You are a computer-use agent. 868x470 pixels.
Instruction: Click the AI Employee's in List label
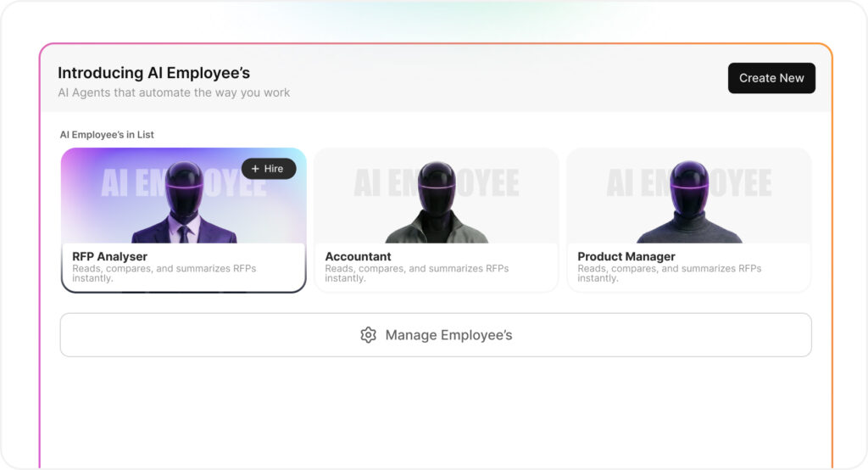click(x=107, y=135)
